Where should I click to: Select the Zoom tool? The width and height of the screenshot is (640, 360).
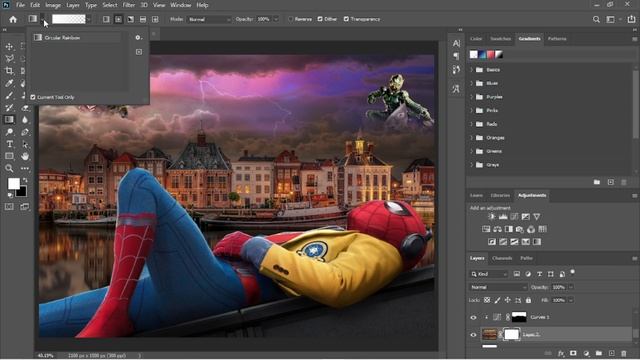9,168
